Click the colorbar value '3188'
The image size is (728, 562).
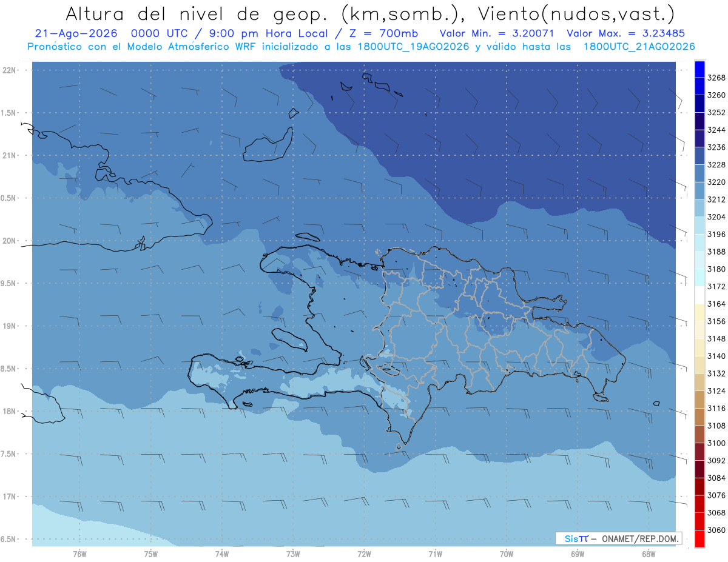[716, 252]
